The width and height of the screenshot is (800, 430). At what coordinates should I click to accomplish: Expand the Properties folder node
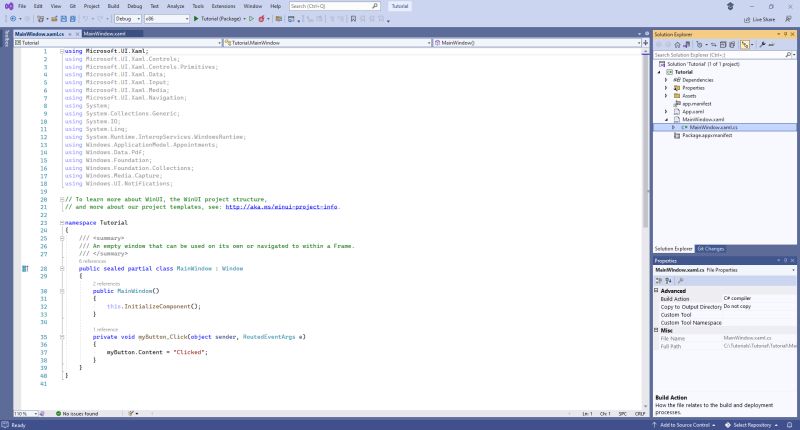[666, 88]
